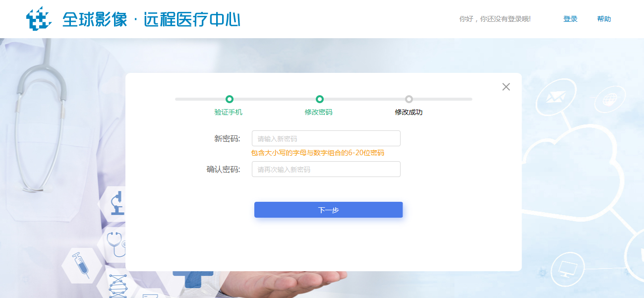Click the globe icon in the background

(x=607, y=100)
